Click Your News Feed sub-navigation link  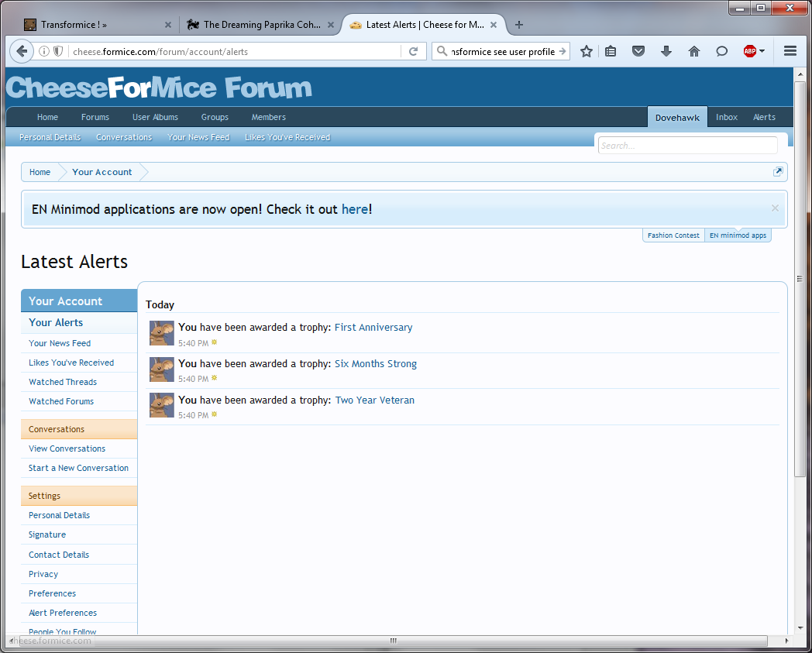pos(198,137)
